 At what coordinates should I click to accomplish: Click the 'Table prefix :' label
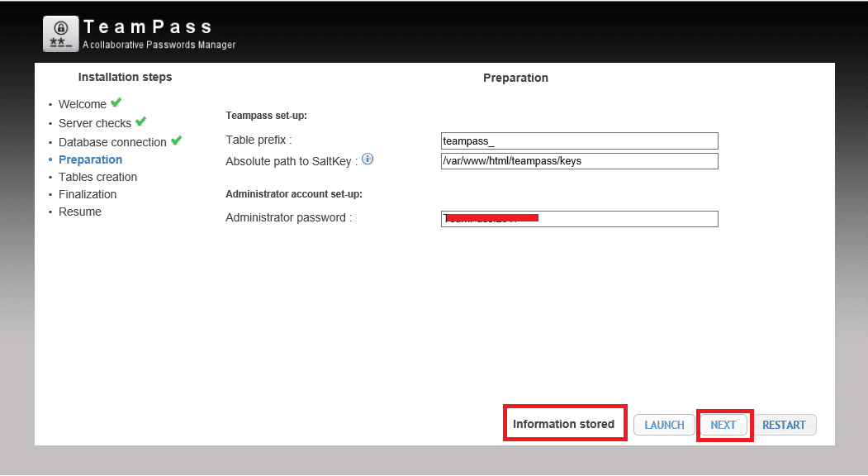tap(259, 140)
